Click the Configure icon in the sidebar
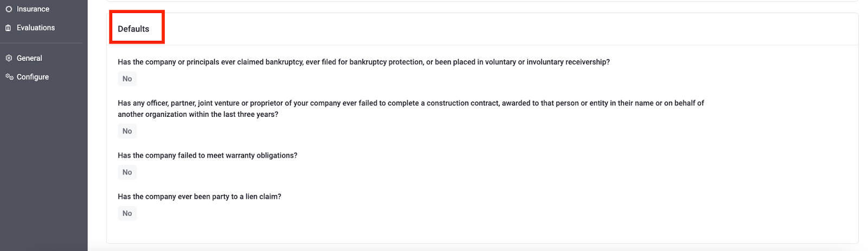Image resolution: width=868 pixels, height=251 pixels. (x=9, y=77)
